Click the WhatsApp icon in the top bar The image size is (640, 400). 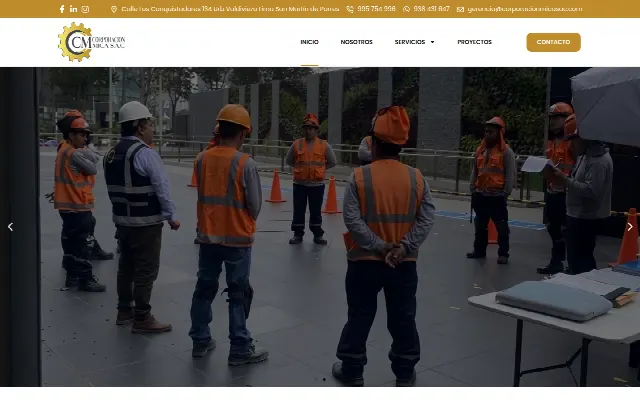click(406, 9)
